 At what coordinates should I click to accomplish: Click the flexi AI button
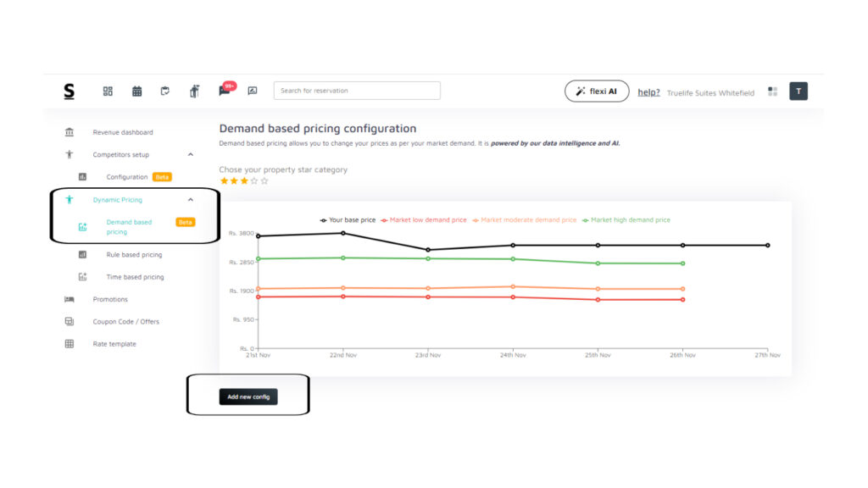click(x=597, y=91)
